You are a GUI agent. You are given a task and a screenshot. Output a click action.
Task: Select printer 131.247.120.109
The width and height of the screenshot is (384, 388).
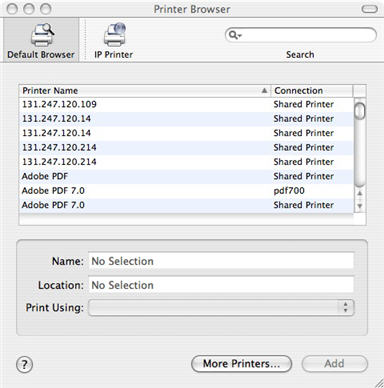coord(186,104)
